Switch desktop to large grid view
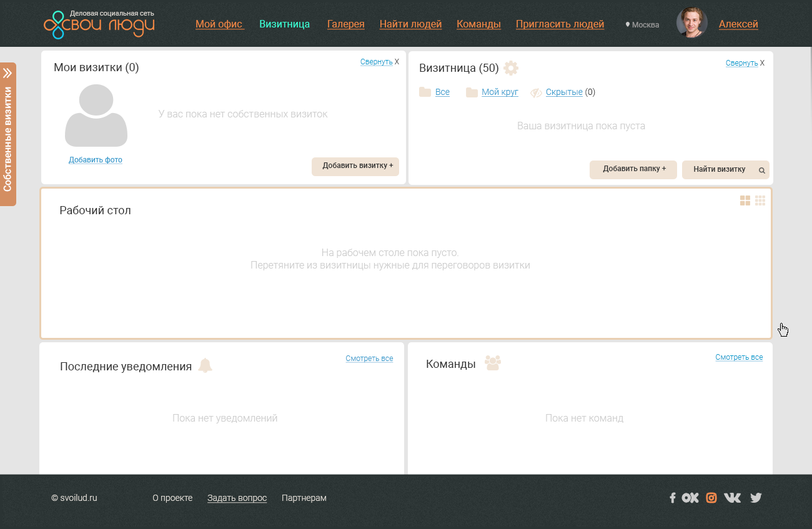This screenshot has width=812, height=529. 745,200
